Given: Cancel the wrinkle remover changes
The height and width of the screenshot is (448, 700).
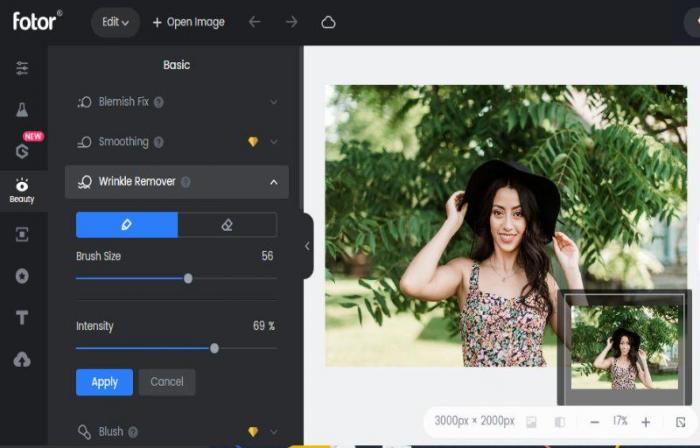Looking at the screenshot, I should (x=167, y=382).
